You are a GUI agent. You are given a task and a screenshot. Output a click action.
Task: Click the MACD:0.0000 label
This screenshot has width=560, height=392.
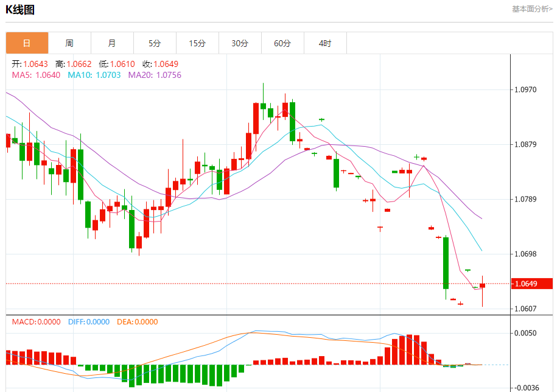click(36, 321)
